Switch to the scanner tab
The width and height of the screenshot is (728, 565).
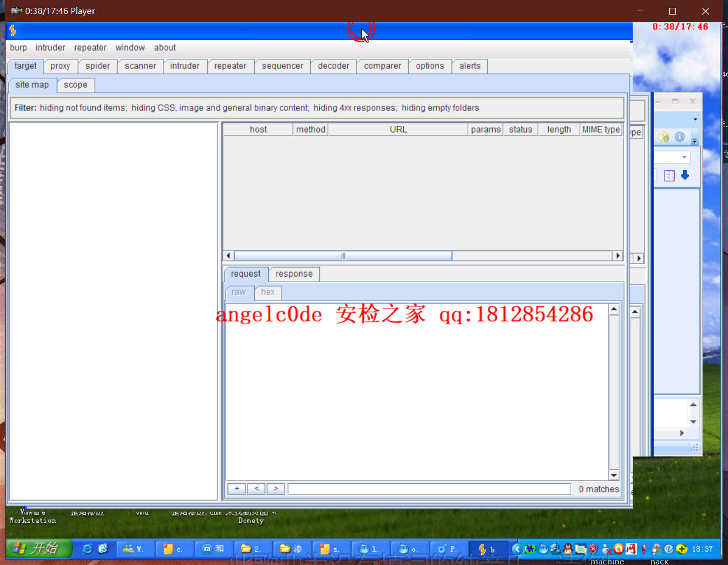[x=141, y=66]
